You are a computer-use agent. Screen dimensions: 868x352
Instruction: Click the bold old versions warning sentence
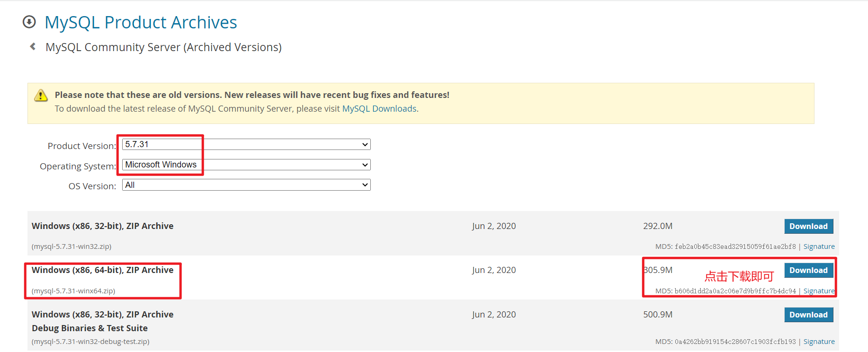pos(252,95)
